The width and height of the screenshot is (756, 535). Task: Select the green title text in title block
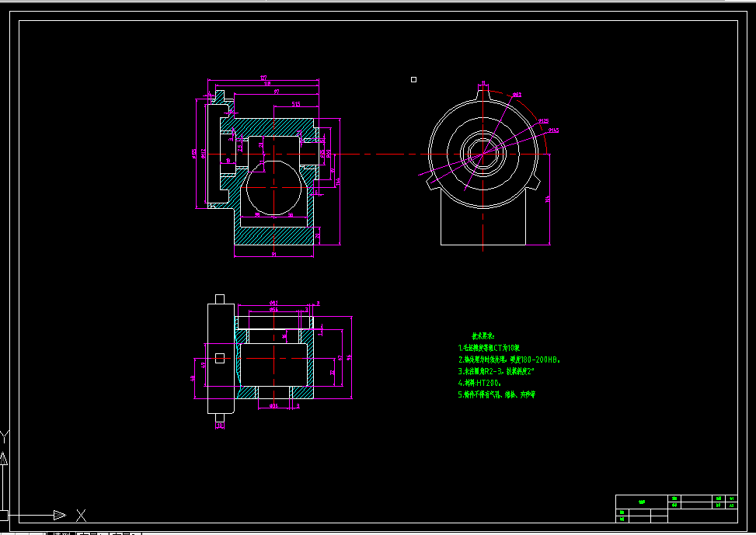(642, 502)
